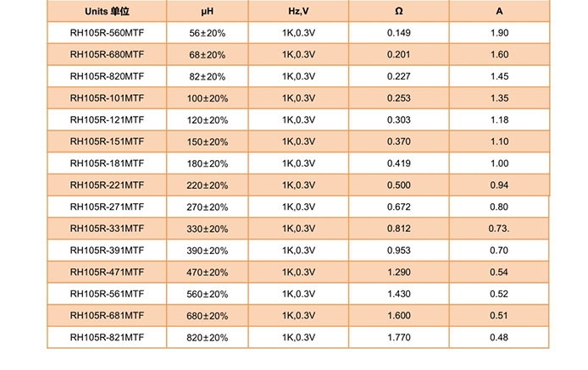Screen dimensions: 588x370
Task: Click current value 1.10
Action: [x=499, y=141]
